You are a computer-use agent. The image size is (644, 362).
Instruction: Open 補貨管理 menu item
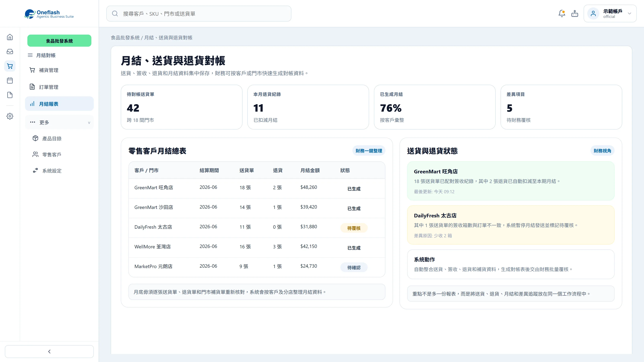point(59,70)
